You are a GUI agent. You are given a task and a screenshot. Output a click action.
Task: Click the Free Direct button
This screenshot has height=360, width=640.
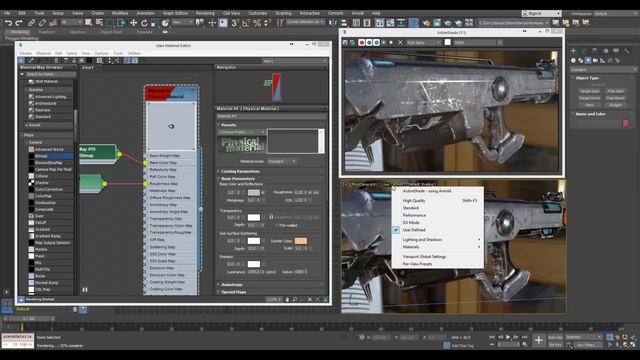(x=615, y=98)
